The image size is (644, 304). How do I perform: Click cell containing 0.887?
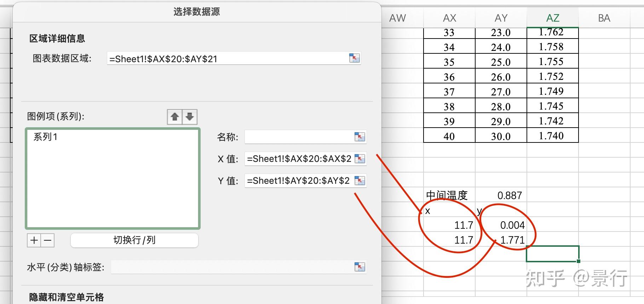(501, 195)
